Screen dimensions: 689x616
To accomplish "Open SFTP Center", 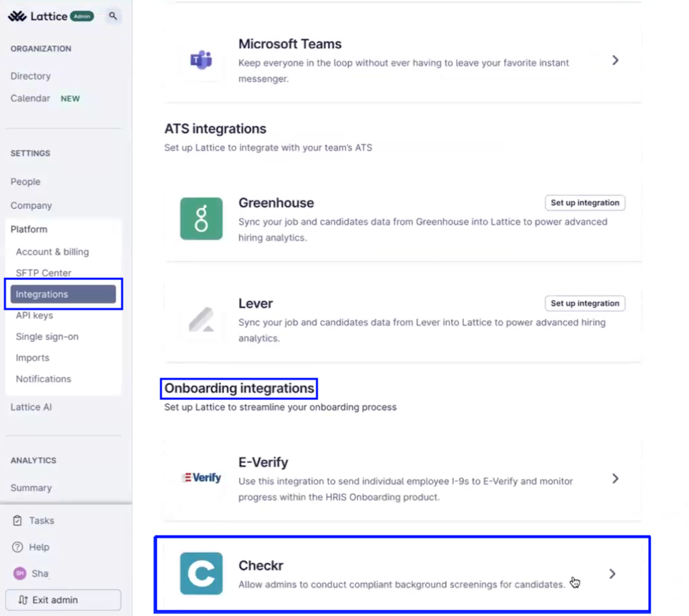I will click(44, 272).
